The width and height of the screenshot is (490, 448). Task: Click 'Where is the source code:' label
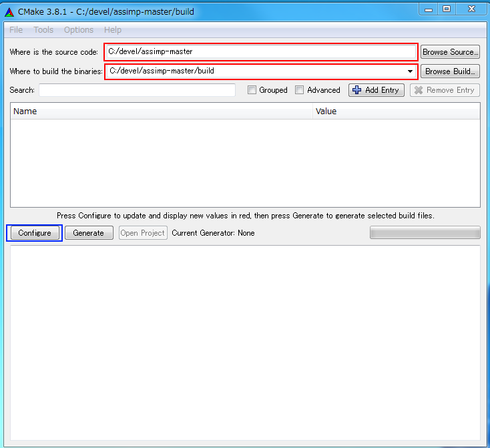click(x=54, y=52)
